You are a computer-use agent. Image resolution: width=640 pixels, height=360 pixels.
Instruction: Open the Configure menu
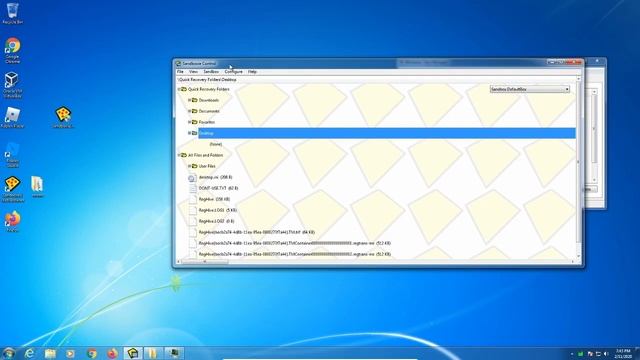233,71
